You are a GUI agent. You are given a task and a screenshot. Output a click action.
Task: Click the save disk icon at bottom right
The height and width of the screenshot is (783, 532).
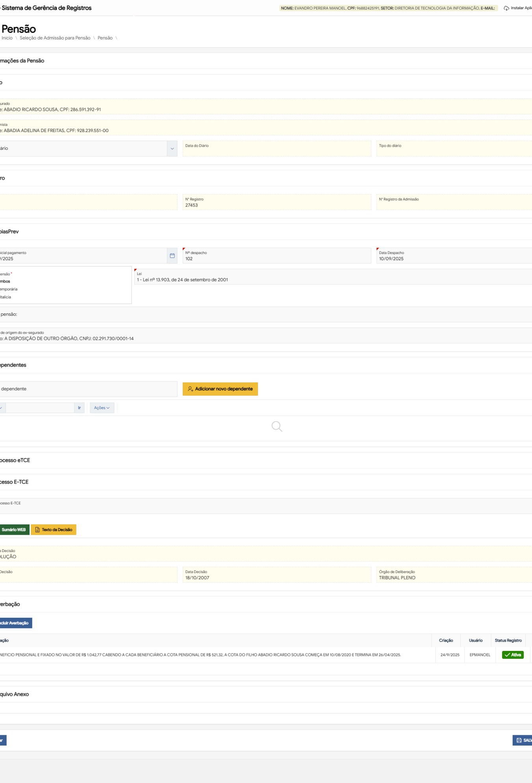[x=519, y=740]
